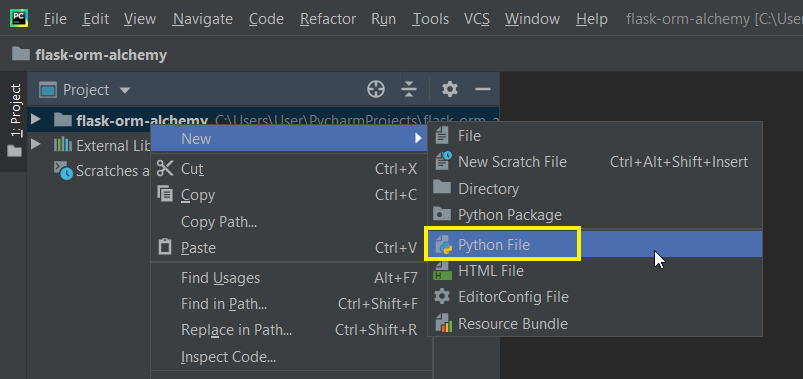Click the scissors icon beside Cut
Viewport: 803px width, 379px height.
(165, 168)
